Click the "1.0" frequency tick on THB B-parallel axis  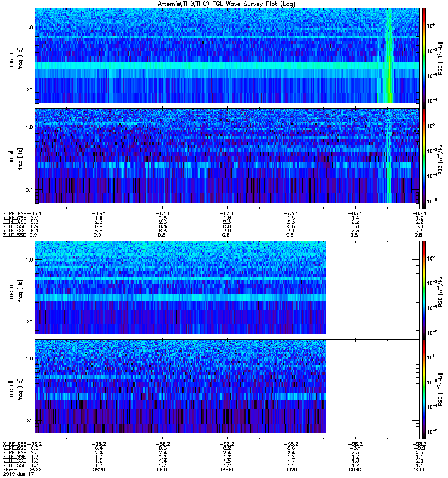point(29,127)
